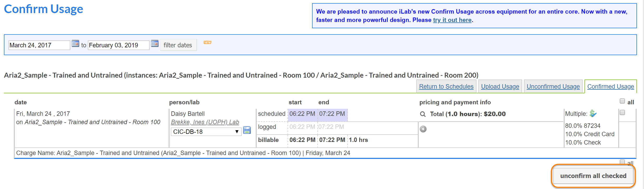Click the gray plus circle icon

[x=423, y=129]
